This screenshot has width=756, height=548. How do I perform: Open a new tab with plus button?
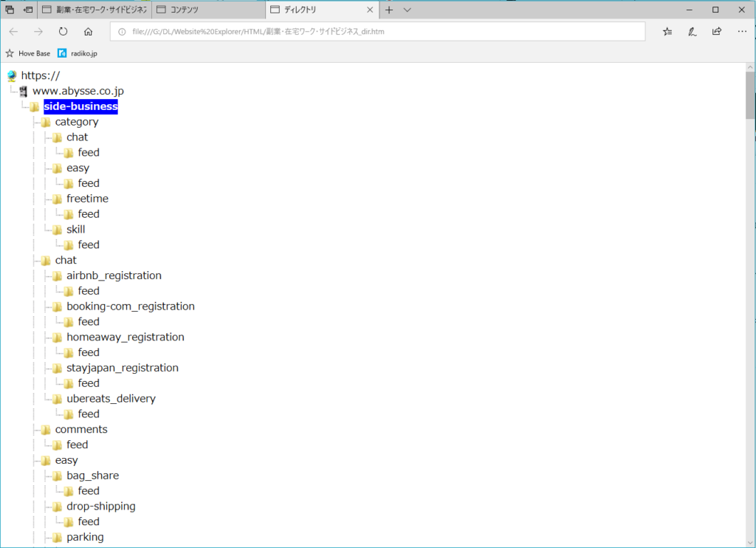(389, 10)
